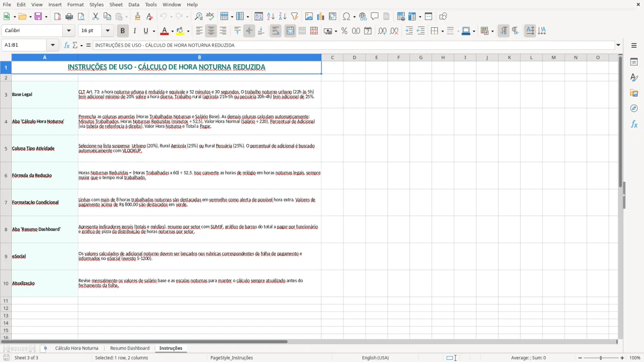This screenshot has height=362, width=644.
Task: Select row 5 header
Action: pyautogui.click(x=6, y=149)
